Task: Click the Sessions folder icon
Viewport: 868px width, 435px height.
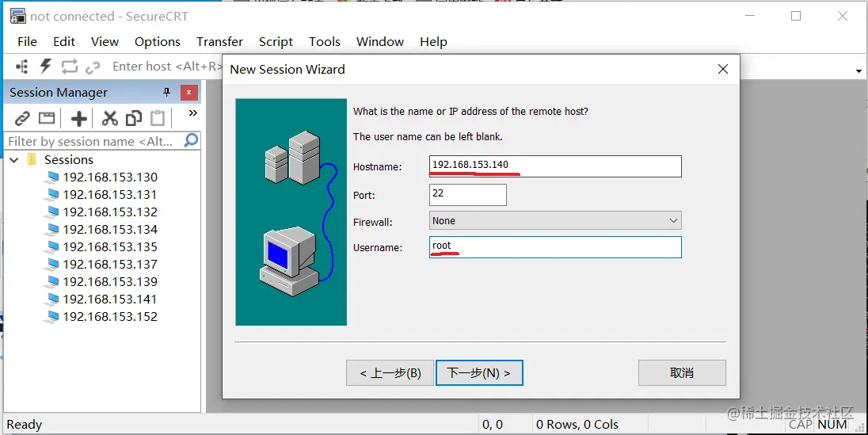Action: 32,159
